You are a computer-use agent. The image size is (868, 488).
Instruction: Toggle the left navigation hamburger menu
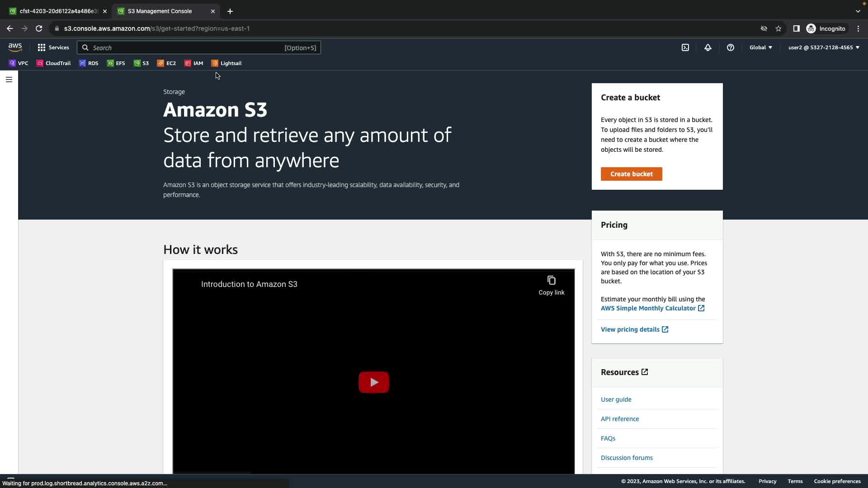[9, 80]
